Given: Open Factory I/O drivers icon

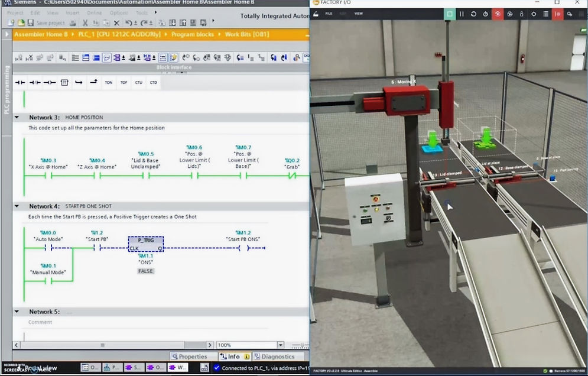Looking at the screenshot, I should pyautogui.click(x=570, y=14).
